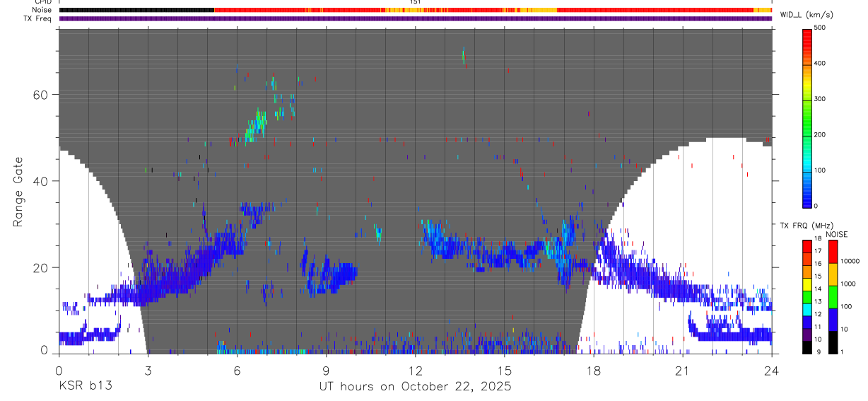Image resolution: width=868 pixels, height=401 pixels.
Task: Click the horizontal Noise strip above the plot
Action: click(416, 10)
